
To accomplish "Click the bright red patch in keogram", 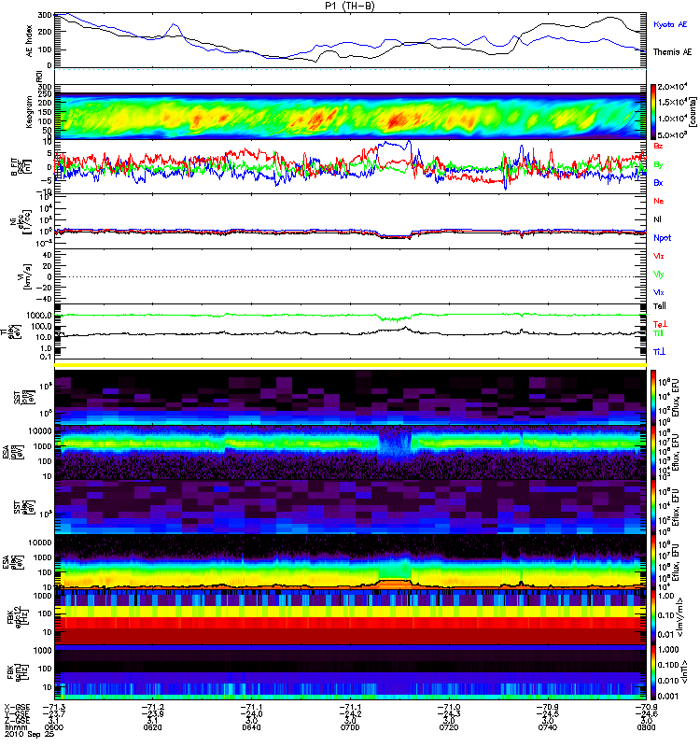I will (x=396, y=120).
